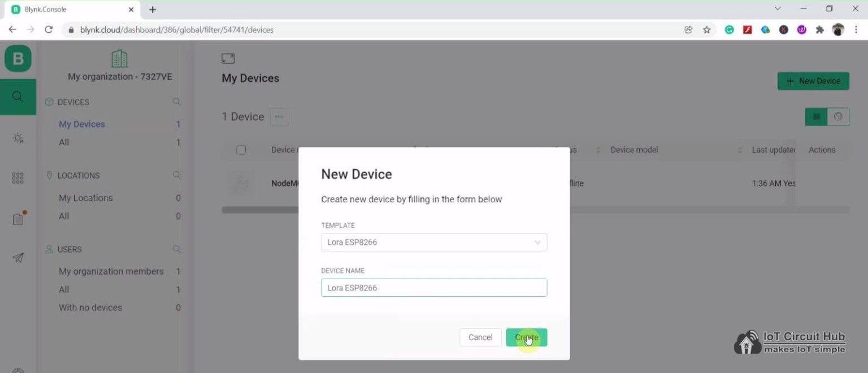This screenshot has width=868, height=373.
Task: Switch to map view of devices
Action: point(838,116)
